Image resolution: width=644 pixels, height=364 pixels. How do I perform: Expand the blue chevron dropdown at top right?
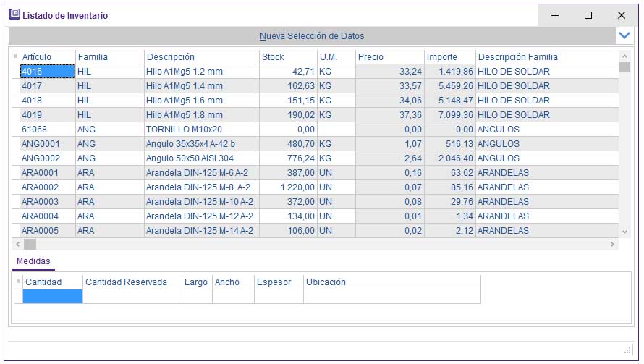tap(624, 35)
